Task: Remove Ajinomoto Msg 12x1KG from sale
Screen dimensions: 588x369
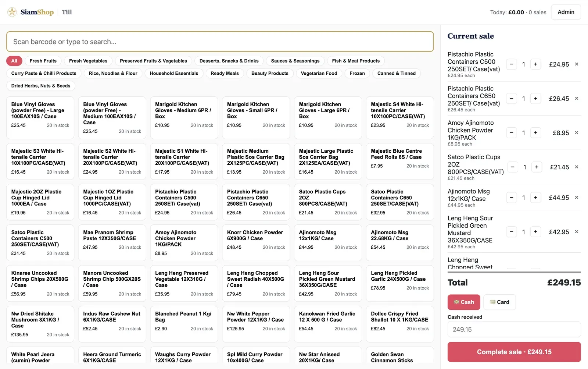Action: click(577, 197)
